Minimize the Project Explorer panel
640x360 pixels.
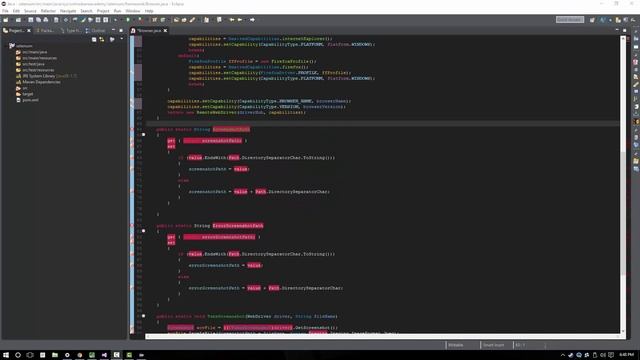click(113, 30)
